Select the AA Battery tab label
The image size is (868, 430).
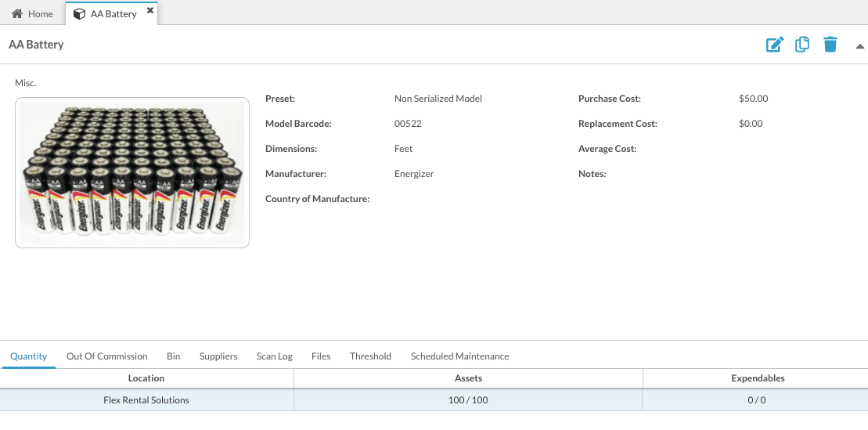pos(113,14)
